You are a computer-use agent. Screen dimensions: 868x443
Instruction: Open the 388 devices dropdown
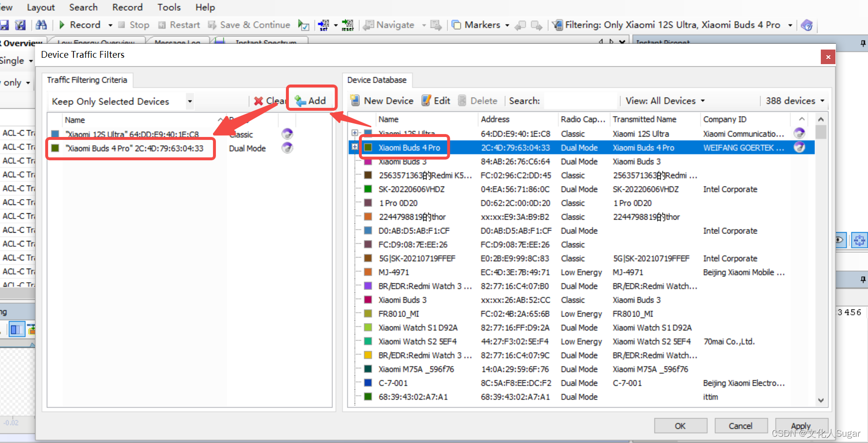click(795, 101)
